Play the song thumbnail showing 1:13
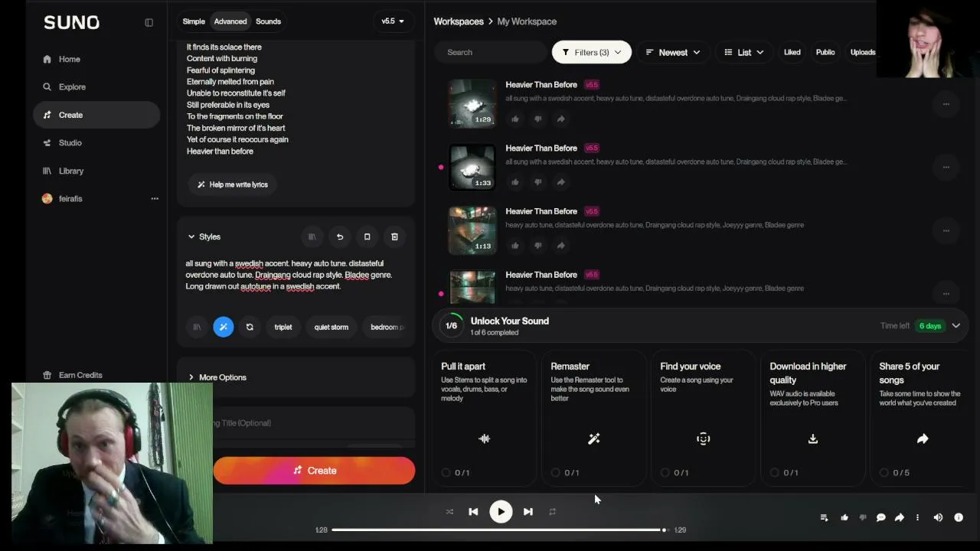 [472, 230]
